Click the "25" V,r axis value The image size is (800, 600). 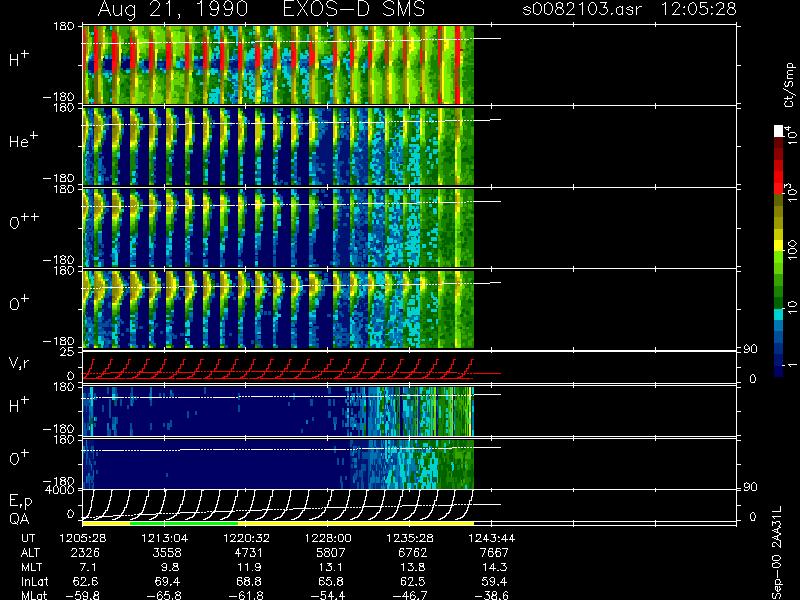tap(69, 352)
